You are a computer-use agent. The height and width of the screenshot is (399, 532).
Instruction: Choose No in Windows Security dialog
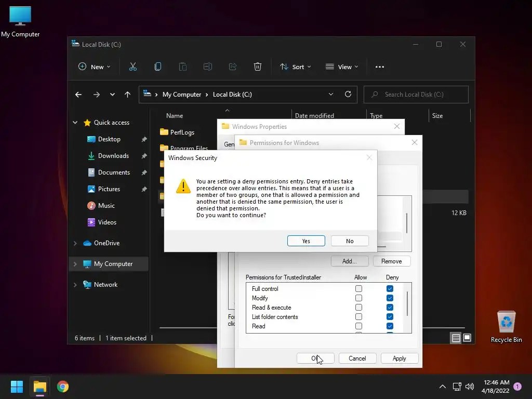[350, 241]
